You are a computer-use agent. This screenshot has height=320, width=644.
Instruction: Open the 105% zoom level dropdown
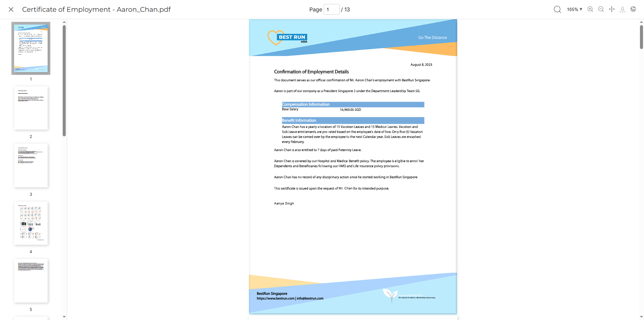coord(574,9)
